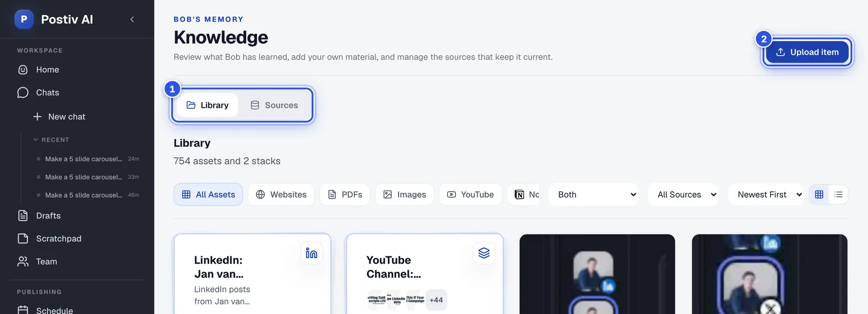Click the Scratchpad note icon
868x314 pixels.
click(23, 238)
